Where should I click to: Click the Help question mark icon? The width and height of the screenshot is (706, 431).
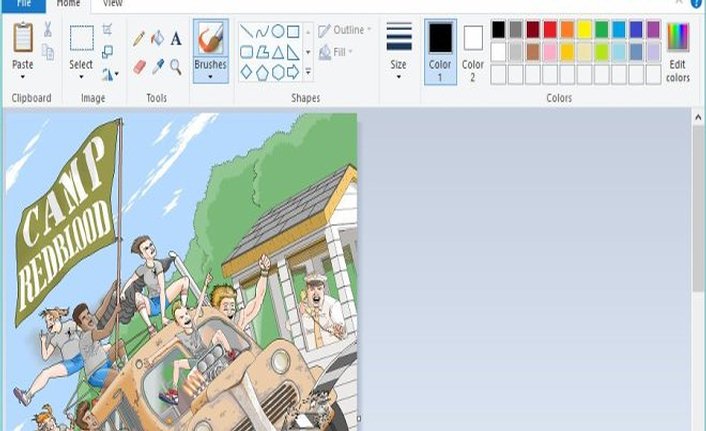point(696,4)
